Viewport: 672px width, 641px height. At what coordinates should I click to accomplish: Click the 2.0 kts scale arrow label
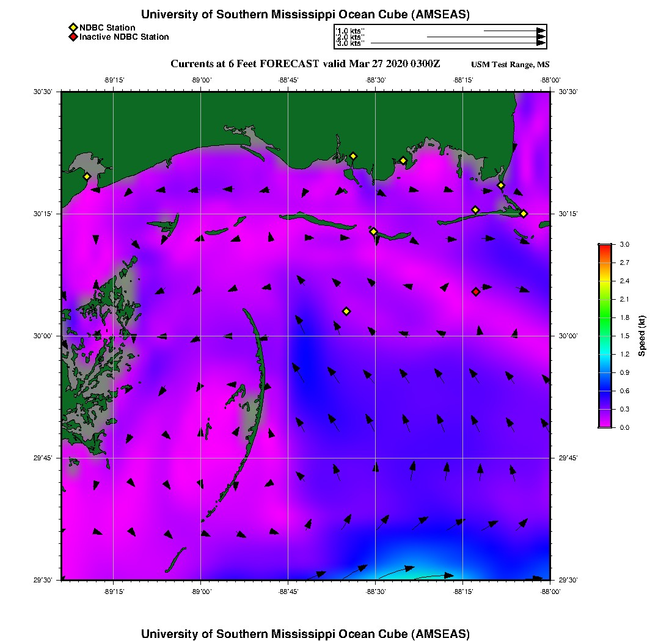349,37
